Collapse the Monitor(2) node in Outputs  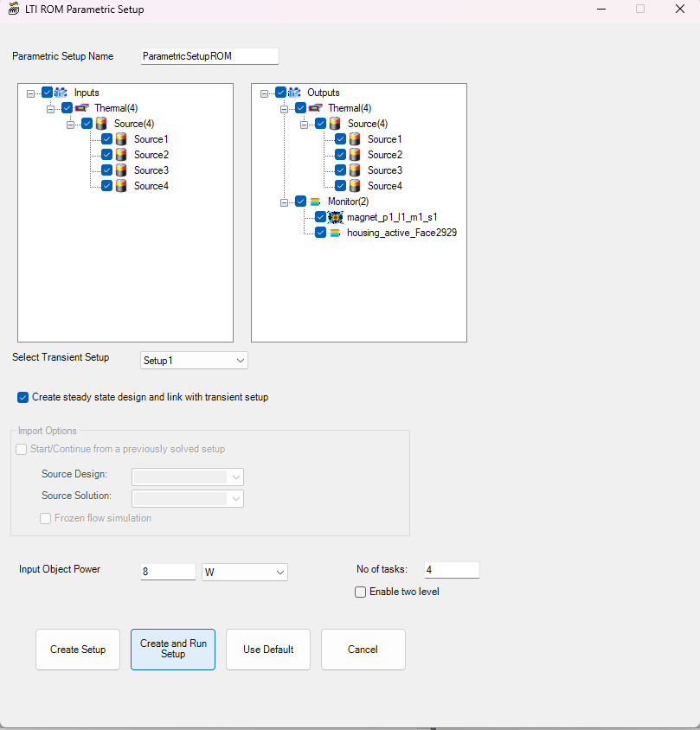click(284, 202)
